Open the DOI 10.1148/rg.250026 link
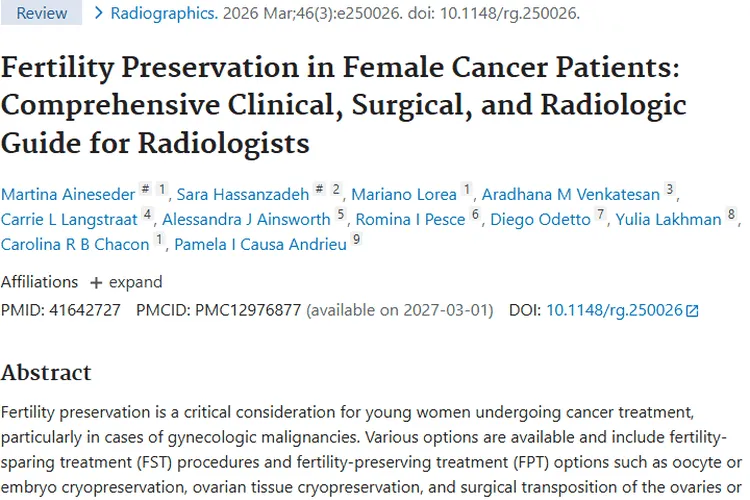 pos(614,311)
